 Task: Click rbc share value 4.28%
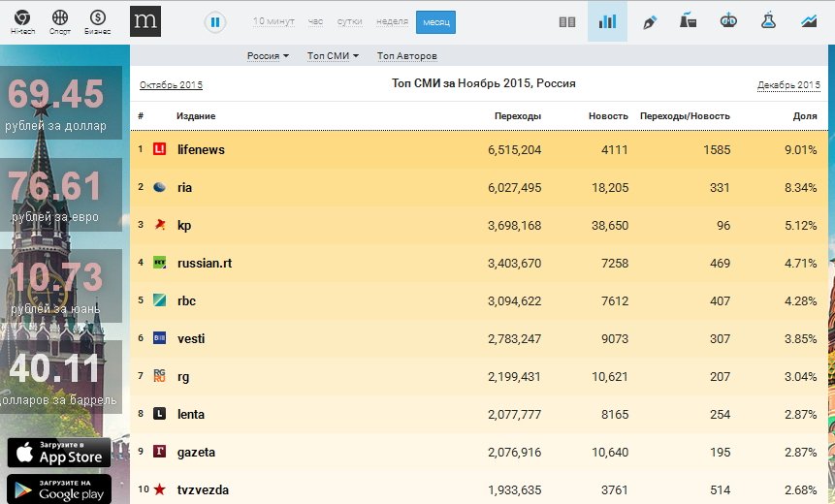click(800, 300)
